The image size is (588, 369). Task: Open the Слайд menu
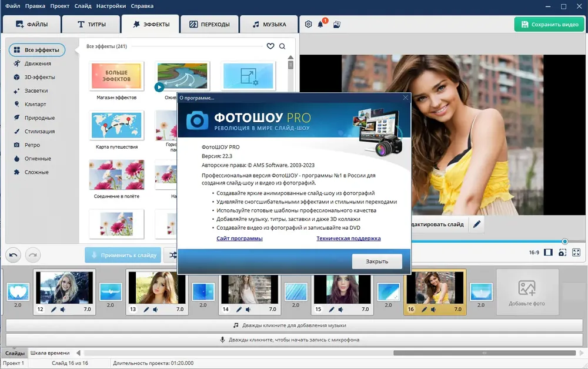[x=83, y=6]
